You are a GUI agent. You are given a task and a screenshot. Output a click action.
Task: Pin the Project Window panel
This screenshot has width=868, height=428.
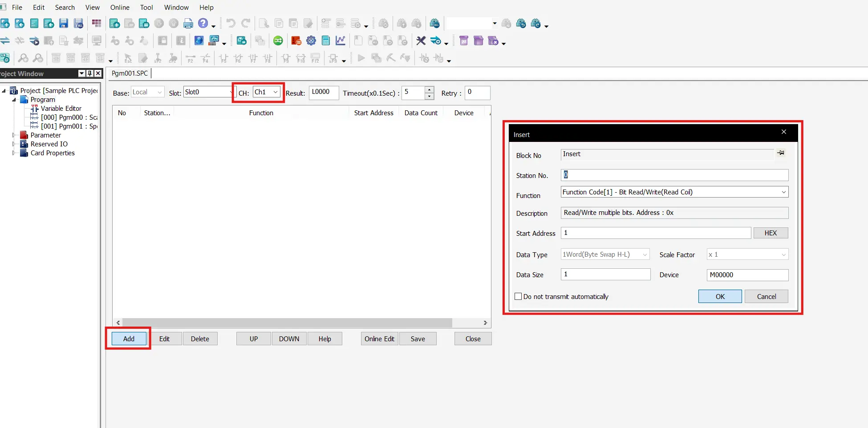(90, 73)
